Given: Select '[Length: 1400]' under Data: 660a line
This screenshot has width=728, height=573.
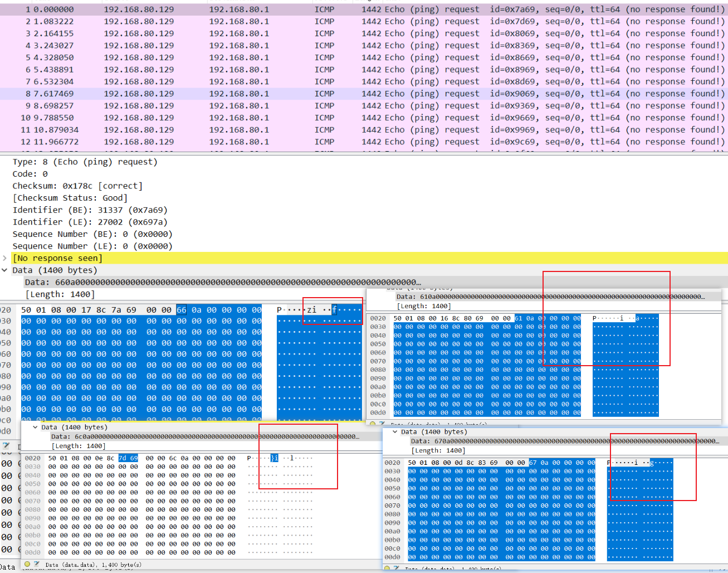Looking at the screenshot, I should (x=60, y=294).
